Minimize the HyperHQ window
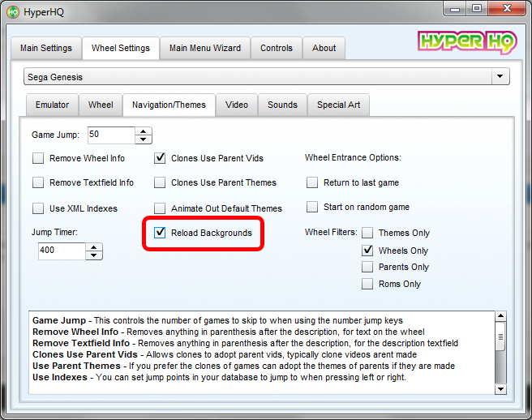 (455, 9)
